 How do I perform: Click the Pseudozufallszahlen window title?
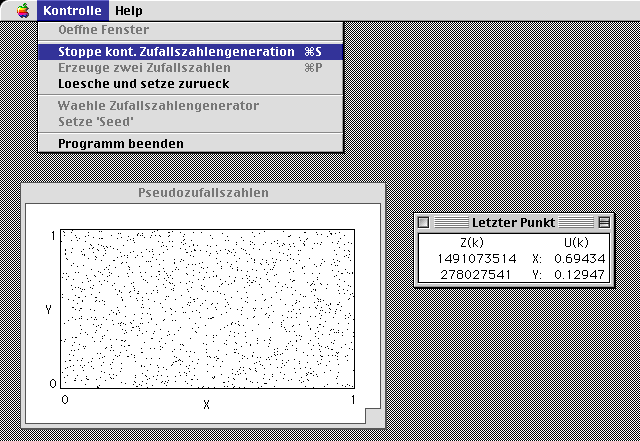[x=203, y=193]
